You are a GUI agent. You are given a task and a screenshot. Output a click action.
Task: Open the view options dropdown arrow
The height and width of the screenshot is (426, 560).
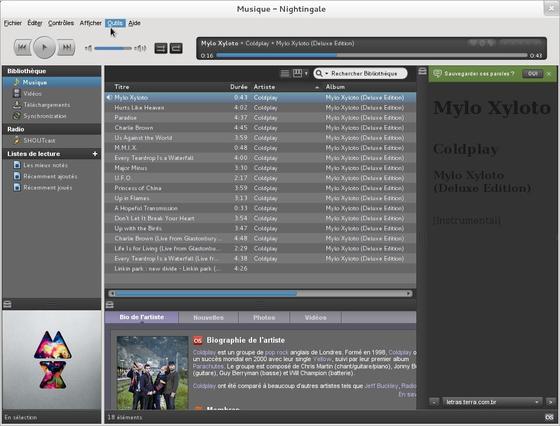[x=306, y=73]
